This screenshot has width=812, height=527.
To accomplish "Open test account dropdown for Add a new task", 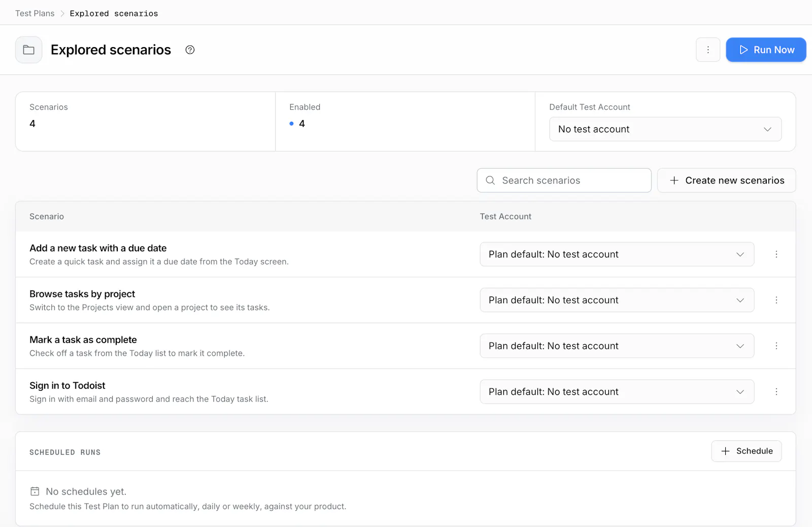I will (617, 254).
